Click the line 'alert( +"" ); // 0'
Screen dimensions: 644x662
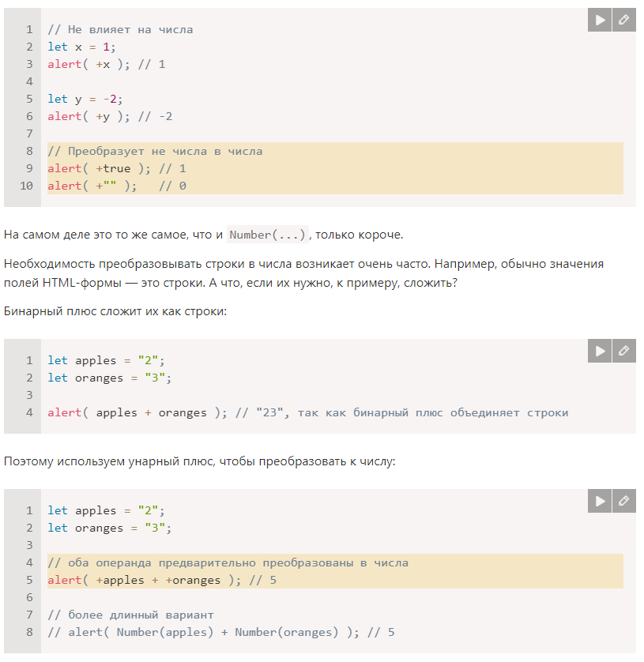(116, 186)
